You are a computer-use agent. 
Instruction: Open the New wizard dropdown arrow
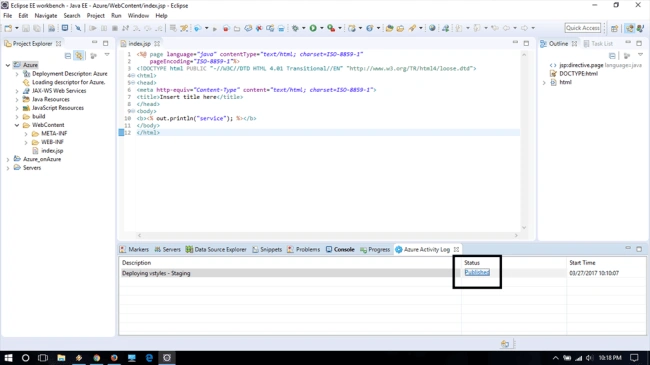(17, 28)
